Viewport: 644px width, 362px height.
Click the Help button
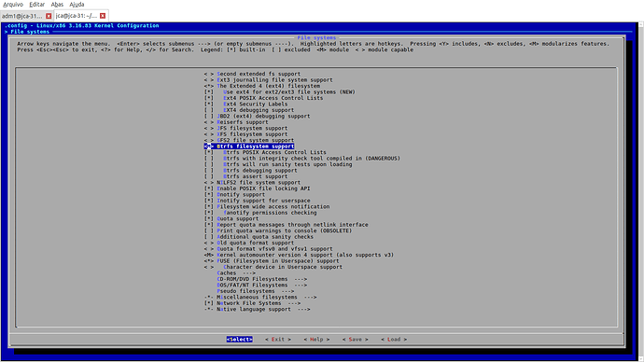click(x=316, y=340)
